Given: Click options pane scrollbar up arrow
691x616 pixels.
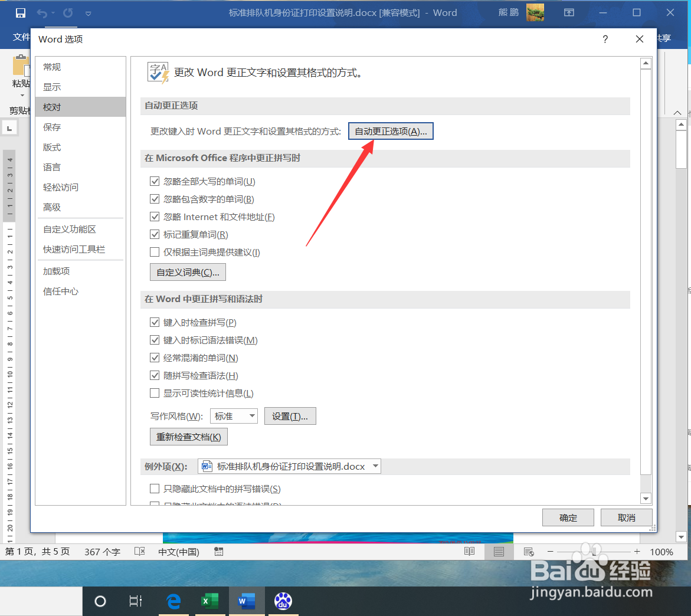Looking at the screenshot, I should [646, 64].
